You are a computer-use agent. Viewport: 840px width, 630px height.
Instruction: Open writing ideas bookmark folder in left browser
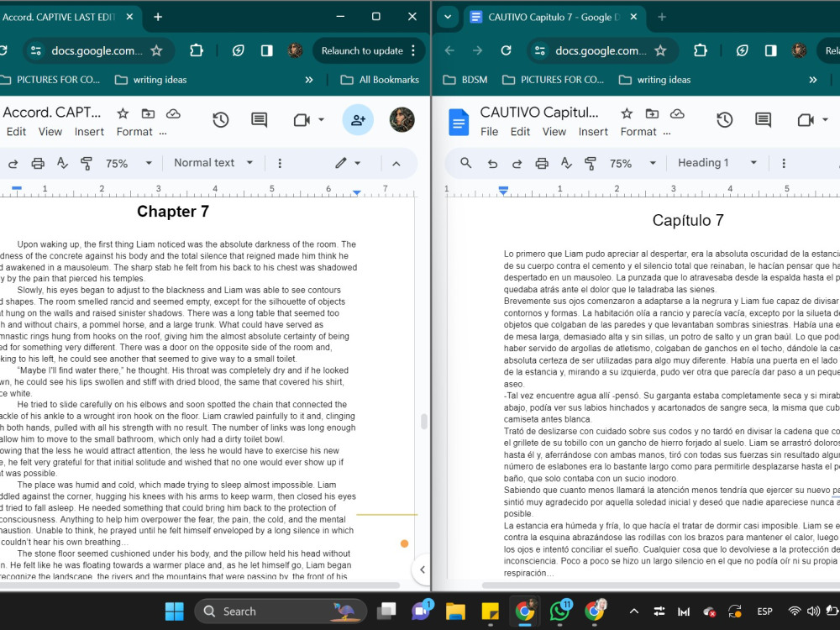(151, 80)
